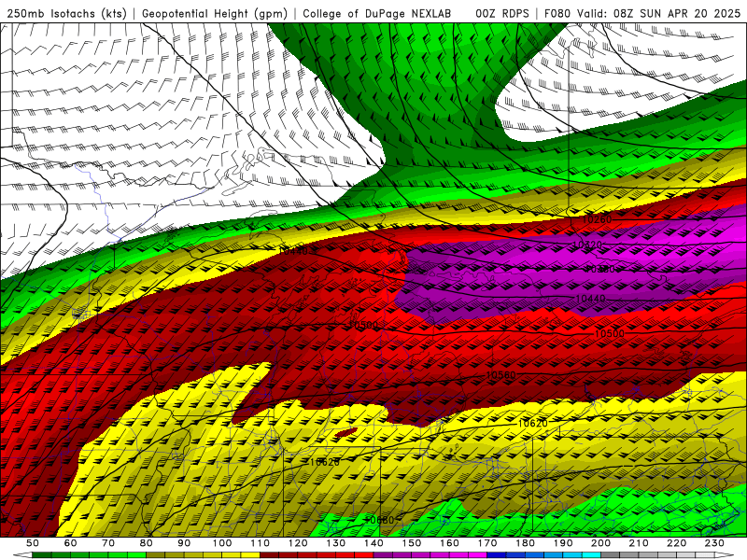Click the 100 value on the color scale
The image size is (747, 560).
tap(222, 543)
